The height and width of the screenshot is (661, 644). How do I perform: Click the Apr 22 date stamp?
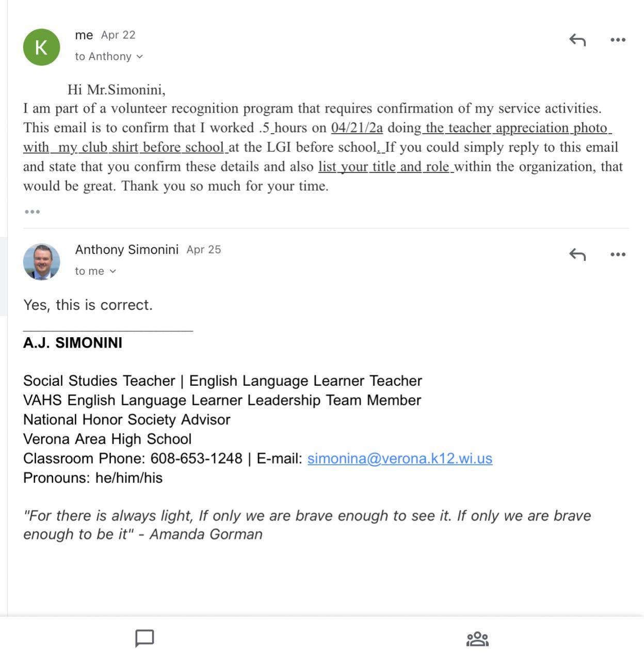(x=118, y=35)
